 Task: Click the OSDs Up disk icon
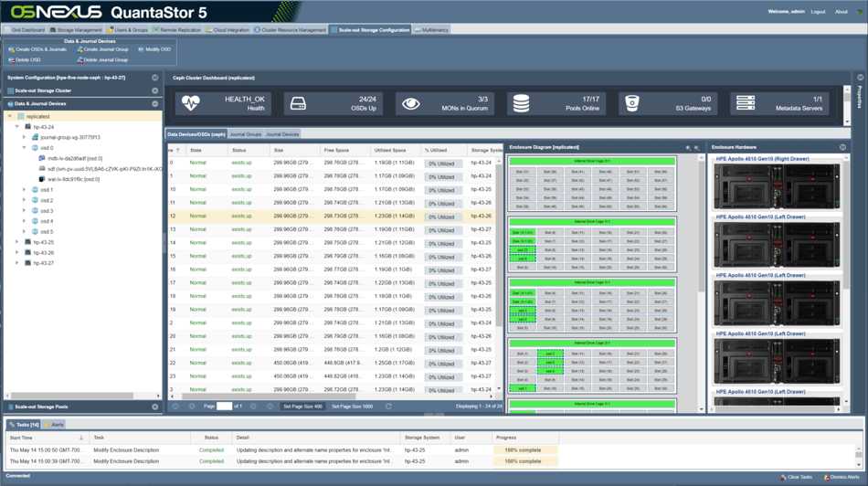(298, 103)
